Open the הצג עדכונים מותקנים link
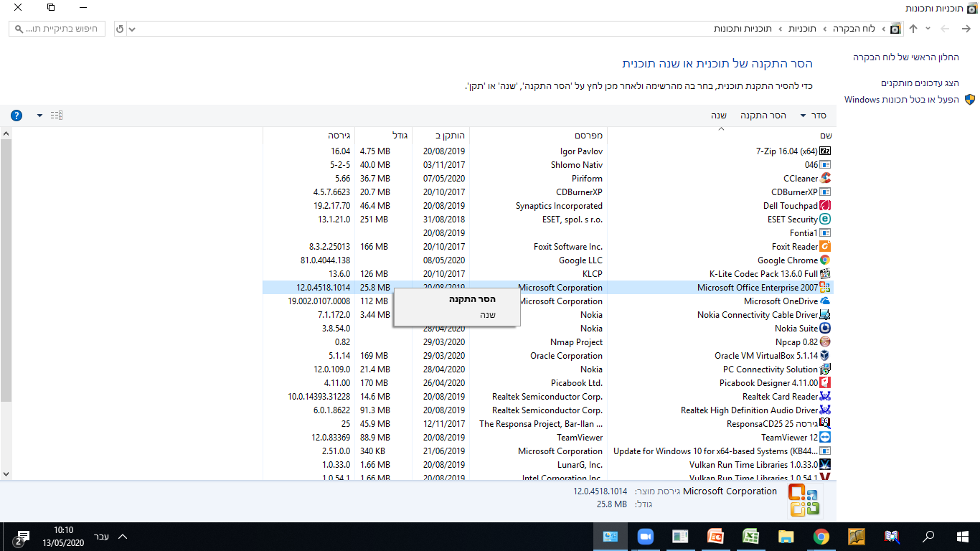This screenshot has height=551, width=980. coord(920,83)
